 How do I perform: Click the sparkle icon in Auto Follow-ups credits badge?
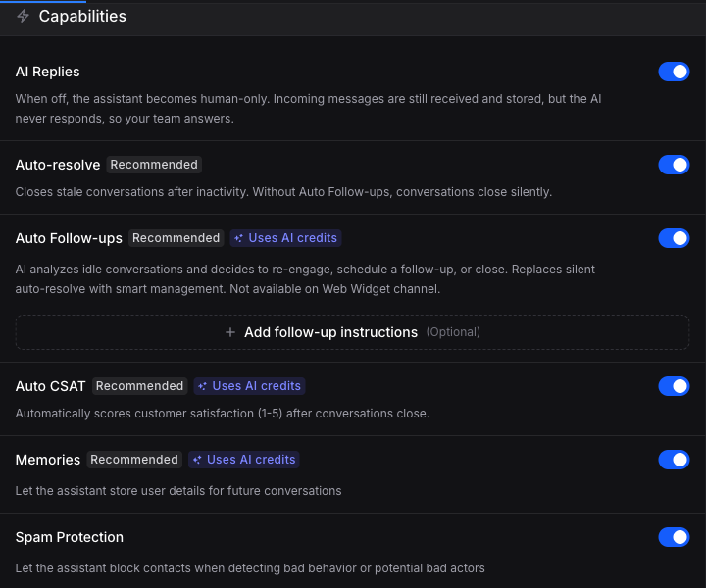coord(238,238)
